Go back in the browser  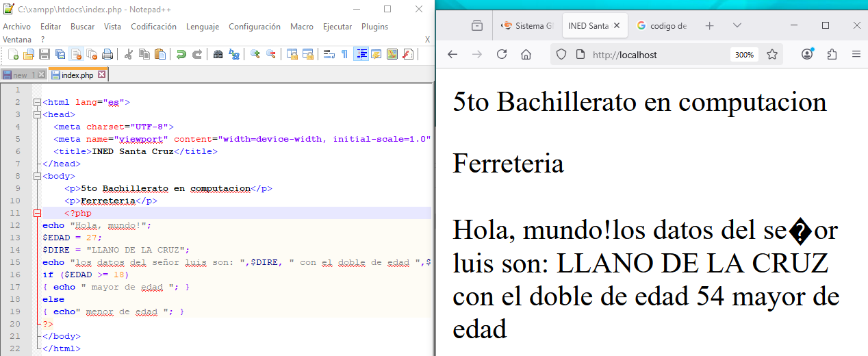[452, 54]
